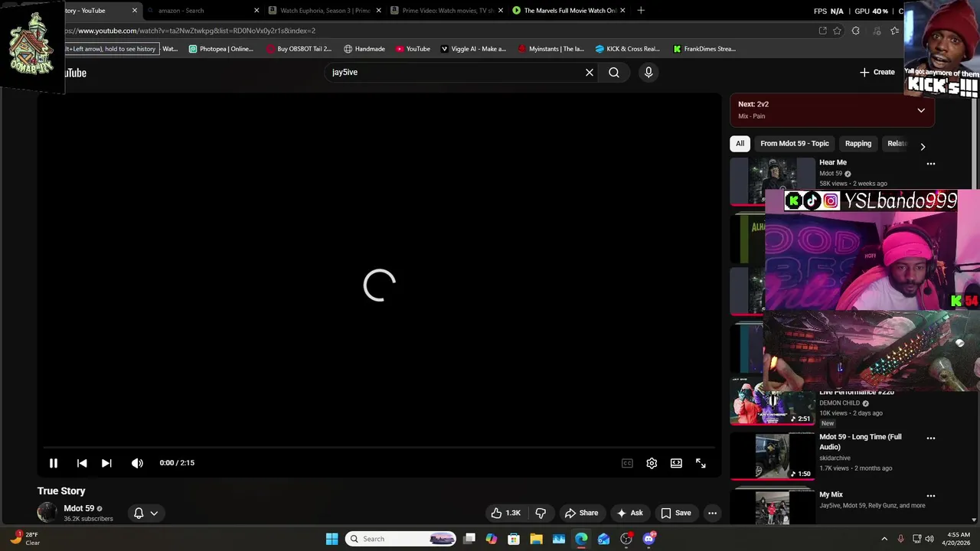Skip to the next video in playlist

point(106,463)
